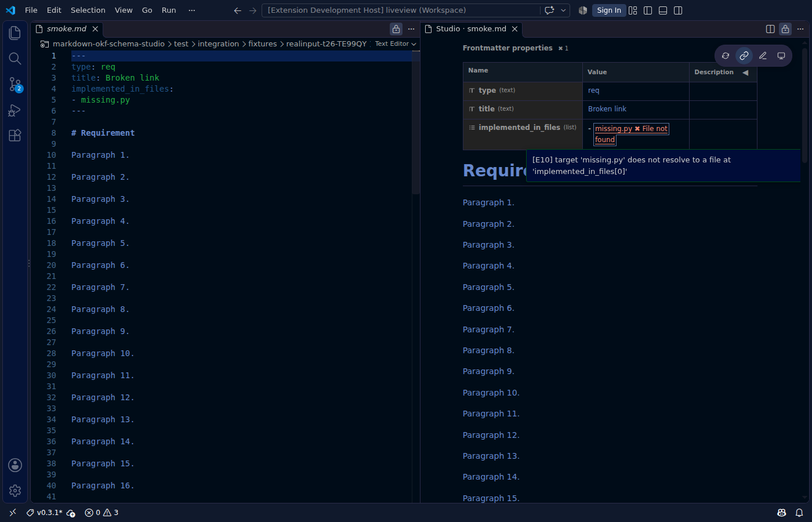
Task: Open the chat icon in title bar
Action: pos(549,10)
